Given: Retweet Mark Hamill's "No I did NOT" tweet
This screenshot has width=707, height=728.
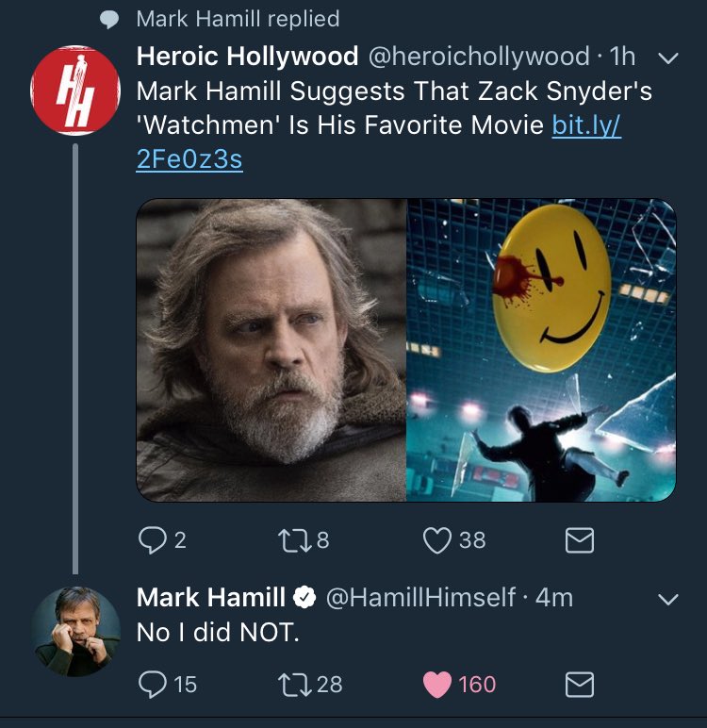Looking at the screenshot, I should coord(294,686).
